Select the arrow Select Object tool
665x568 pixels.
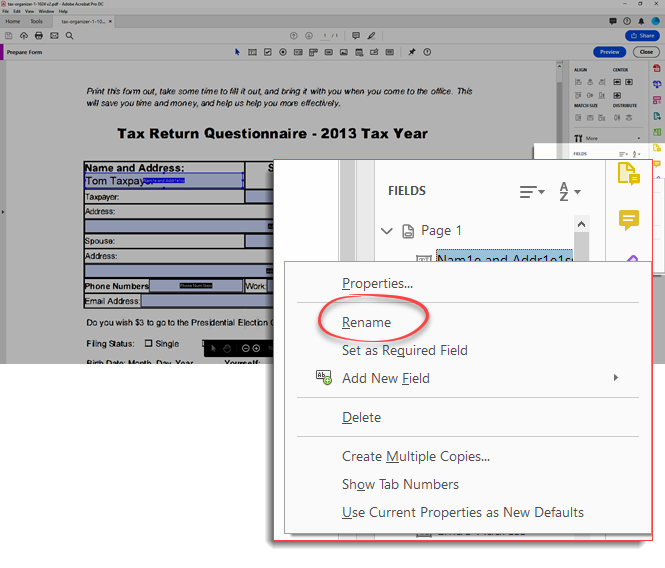tap(237, 52)
